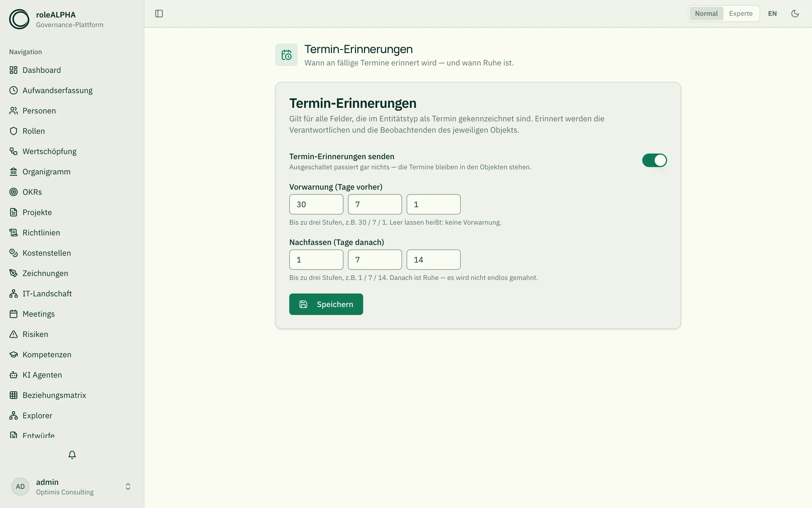The width and height of the screenshot is (812, 508).
Task: Switch to dark mode via moon icon
Action: (x=795, y=14)
